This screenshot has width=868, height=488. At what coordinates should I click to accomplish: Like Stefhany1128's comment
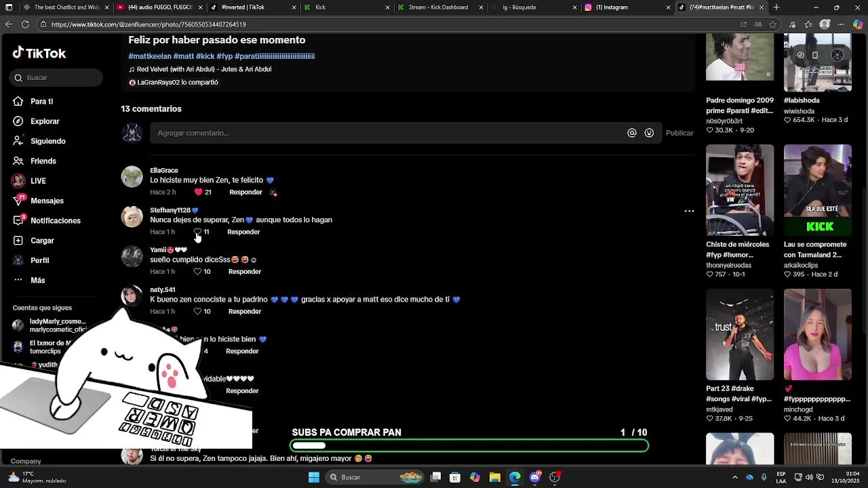(x=197, y=232)
